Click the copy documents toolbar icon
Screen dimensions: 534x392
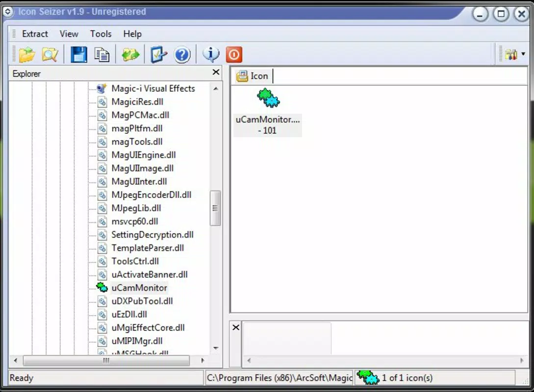coord(102,55)
